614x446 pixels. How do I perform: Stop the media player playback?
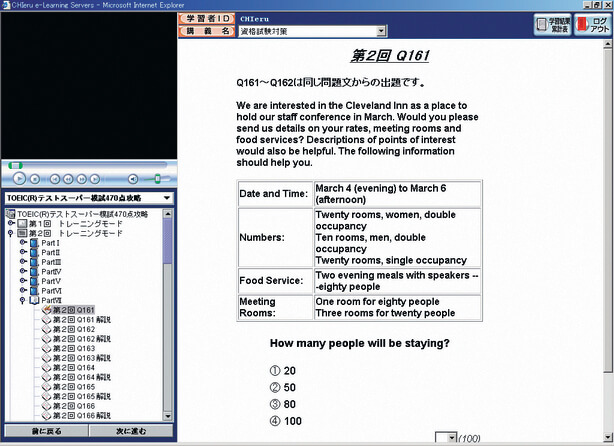[35, 179]
